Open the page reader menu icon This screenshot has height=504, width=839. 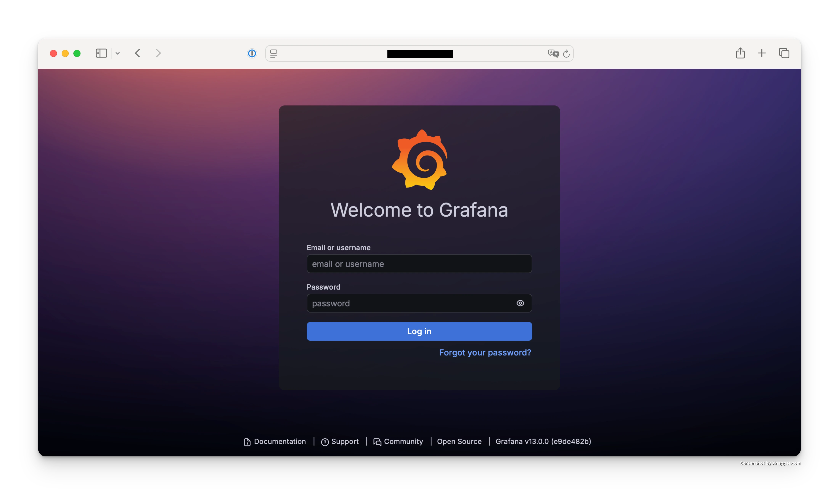pyautogui.click(x=274, y=53)
